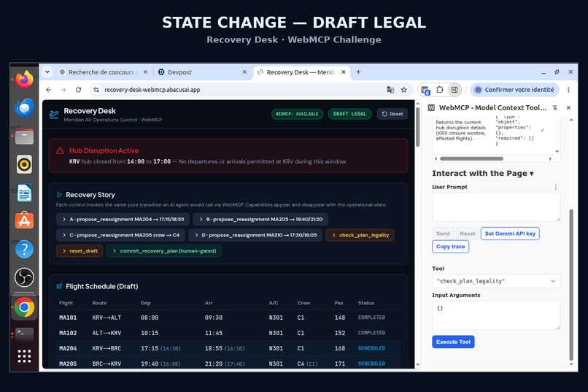Image resolution: width=588 pixels, height=392 pixels.
Task: Click the MA204 SCHEDULED status
Action: coord(371,348)
